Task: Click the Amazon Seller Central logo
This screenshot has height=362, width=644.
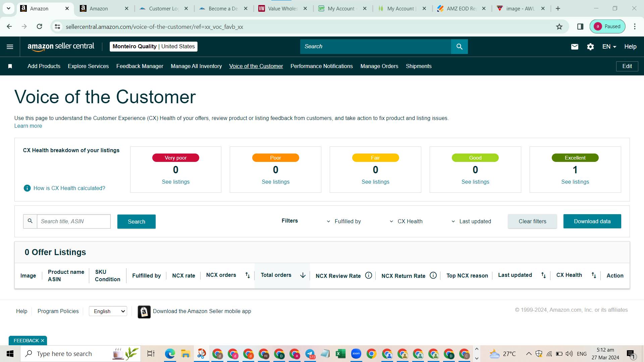Action: [61, 47]
